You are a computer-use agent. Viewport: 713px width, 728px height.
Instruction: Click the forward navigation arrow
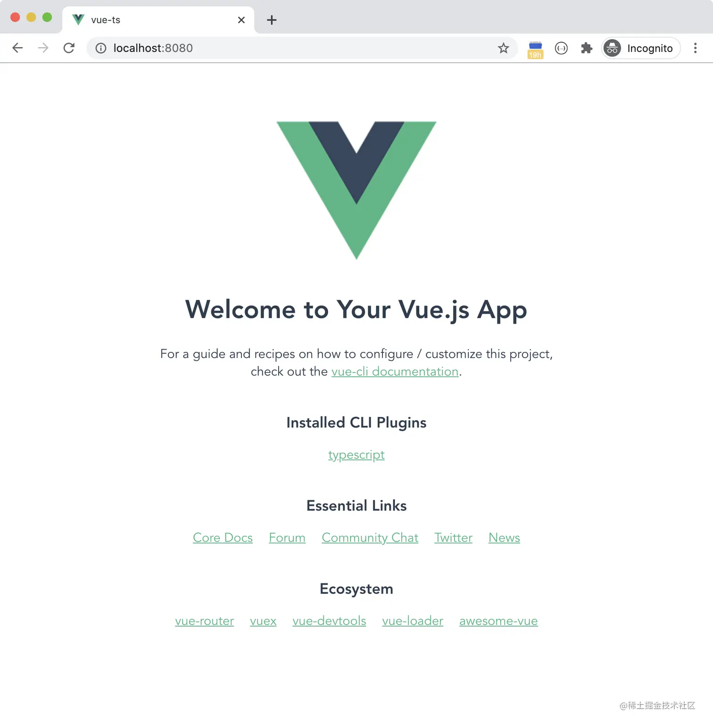tap(43, 48)
